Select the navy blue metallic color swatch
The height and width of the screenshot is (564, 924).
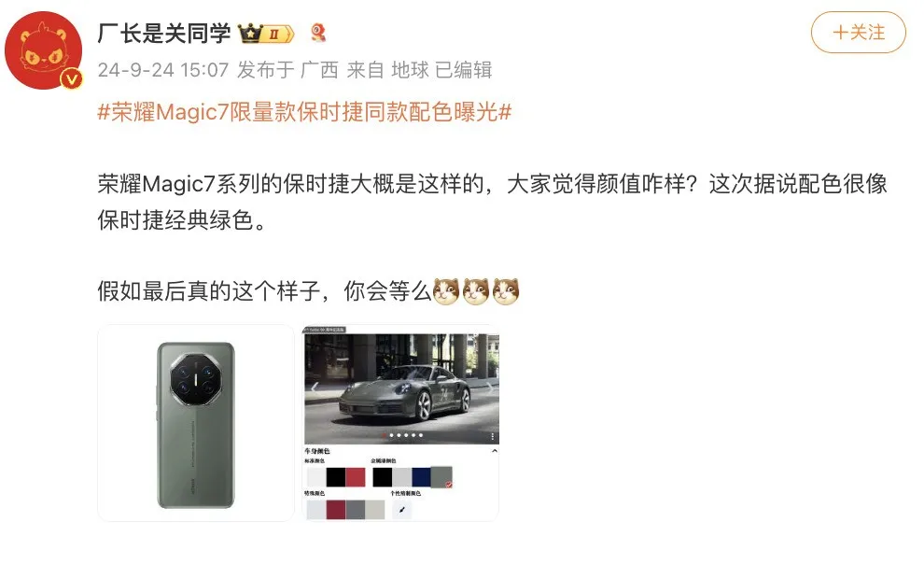coord(421,477)
